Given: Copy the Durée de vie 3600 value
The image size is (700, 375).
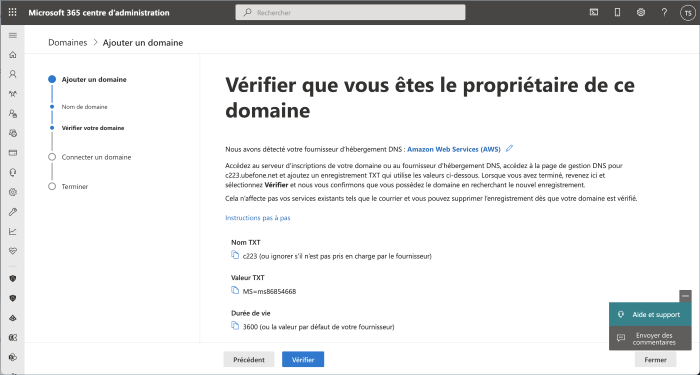Looking at the screenshot, I should [x=235, y=326].
